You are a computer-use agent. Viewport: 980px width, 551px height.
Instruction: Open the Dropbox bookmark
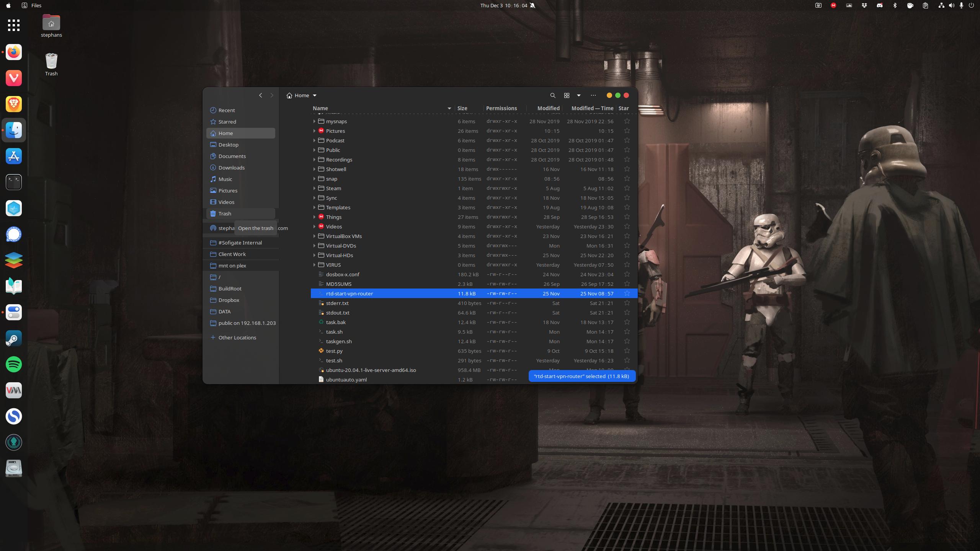[x=241, y=300]
